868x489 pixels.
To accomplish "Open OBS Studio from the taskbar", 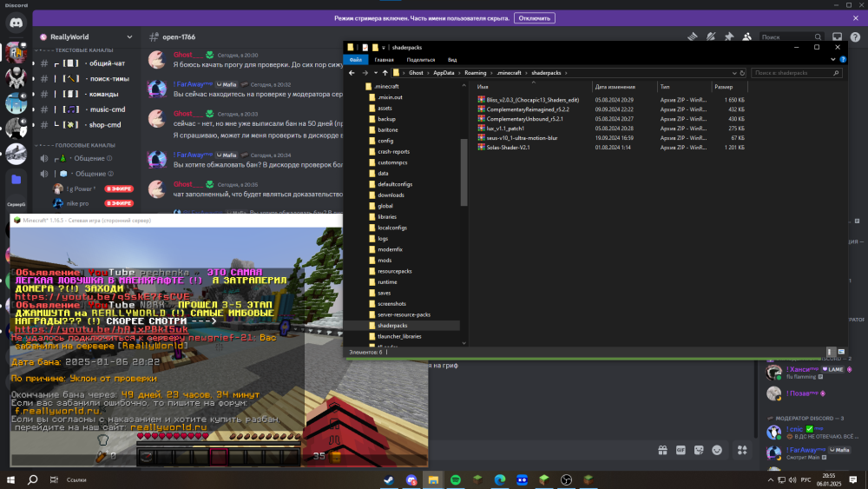I will coord(566,480).
